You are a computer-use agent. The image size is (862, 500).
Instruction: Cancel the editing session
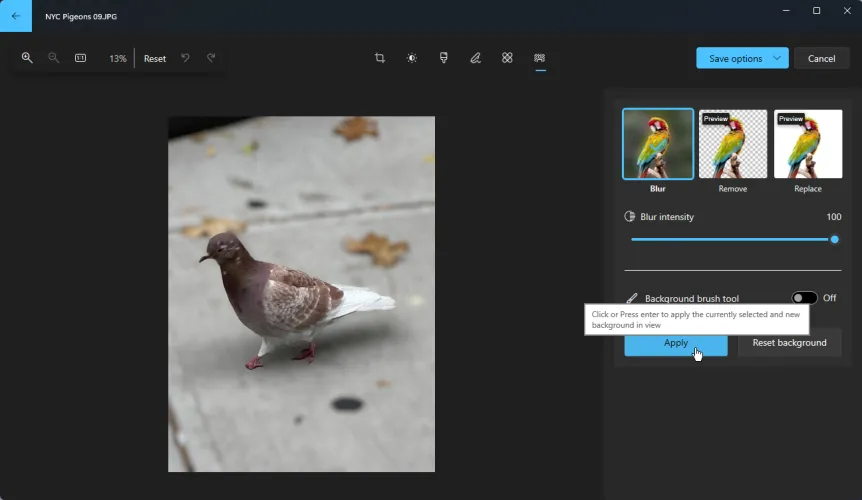[821, 58]
